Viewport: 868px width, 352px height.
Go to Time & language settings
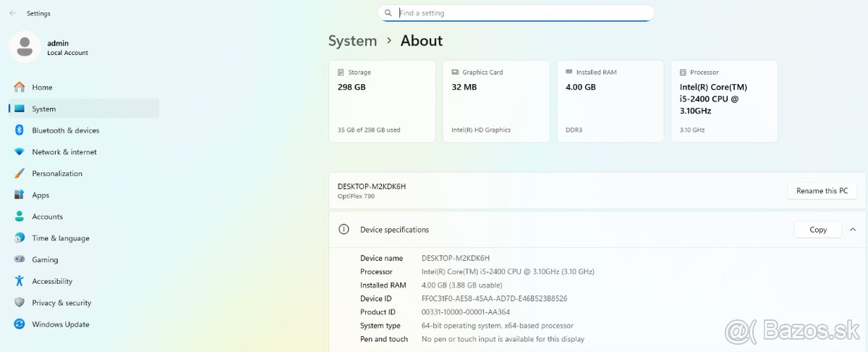point(60,238)
